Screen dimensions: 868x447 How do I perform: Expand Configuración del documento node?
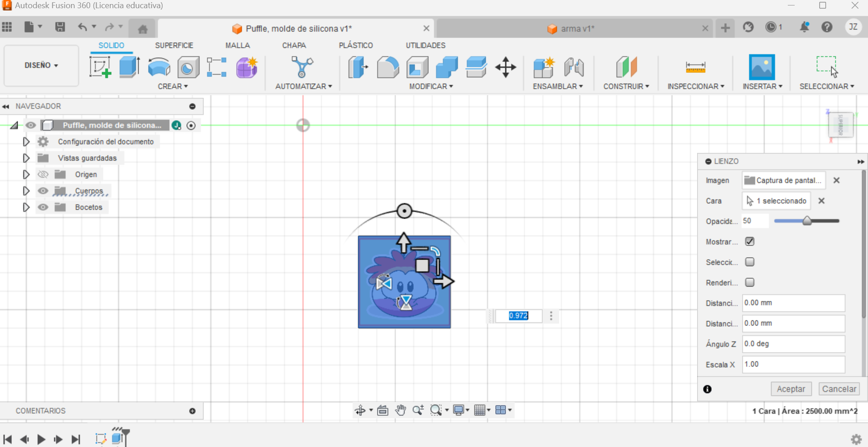point(26,142)
